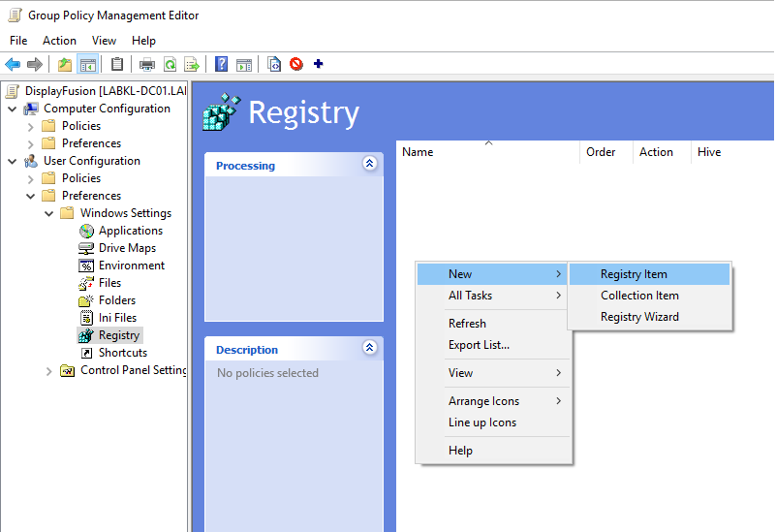The image size is (776, 532).
Task: Click the Export List toolbar icon
Action: tap(192, 65)
